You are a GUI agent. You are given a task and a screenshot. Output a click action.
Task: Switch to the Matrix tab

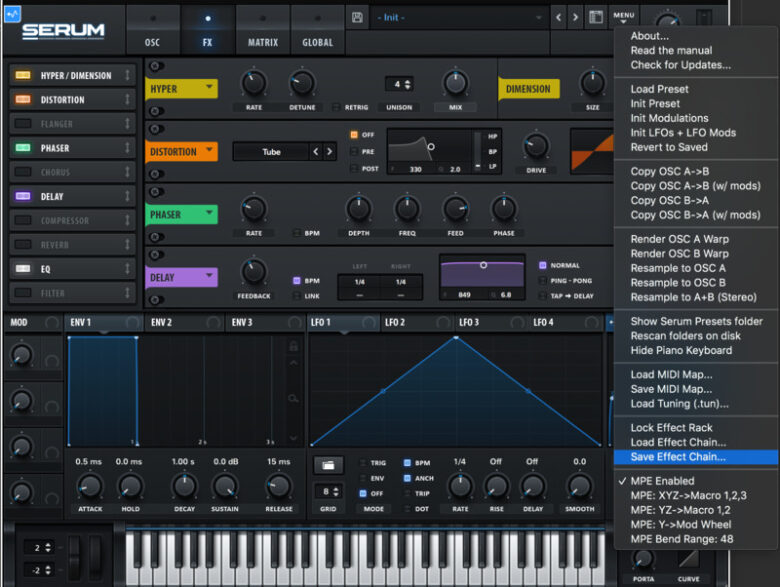[263, 30]
